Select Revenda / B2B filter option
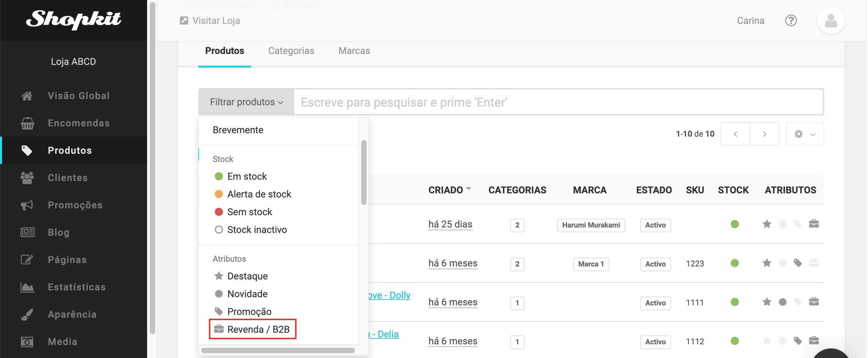 coord(252,329)
